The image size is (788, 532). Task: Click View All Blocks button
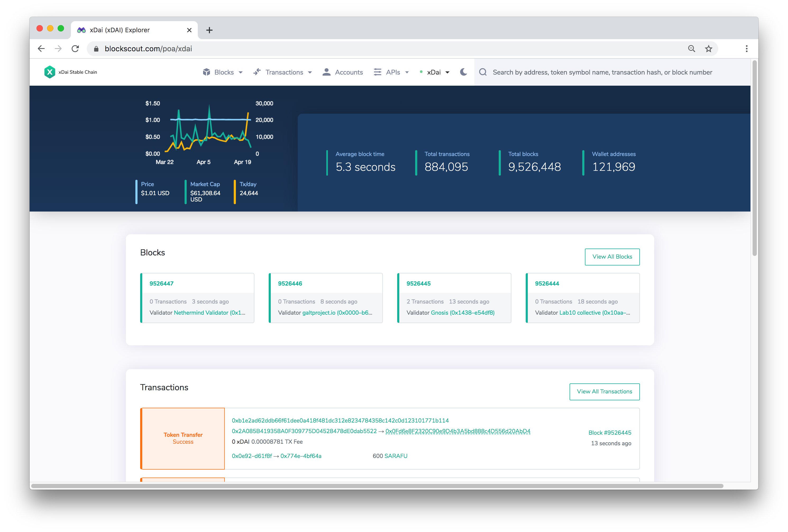(612, 257)
